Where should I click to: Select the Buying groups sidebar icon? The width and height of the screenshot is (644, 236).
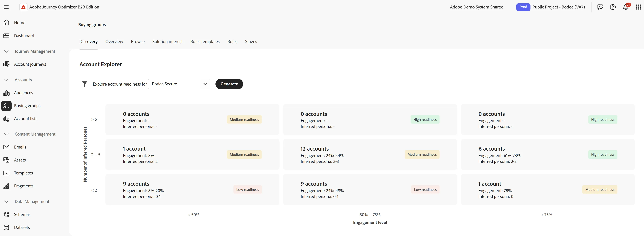pyautogui.click(x=7, y=106)
